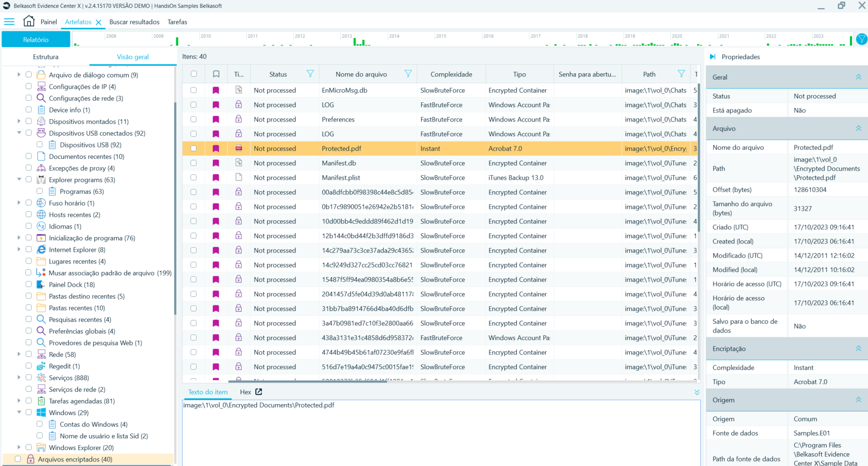Collapse the Geral properties section
Viewport: 868px width, 466px height.
click(858, 77)
